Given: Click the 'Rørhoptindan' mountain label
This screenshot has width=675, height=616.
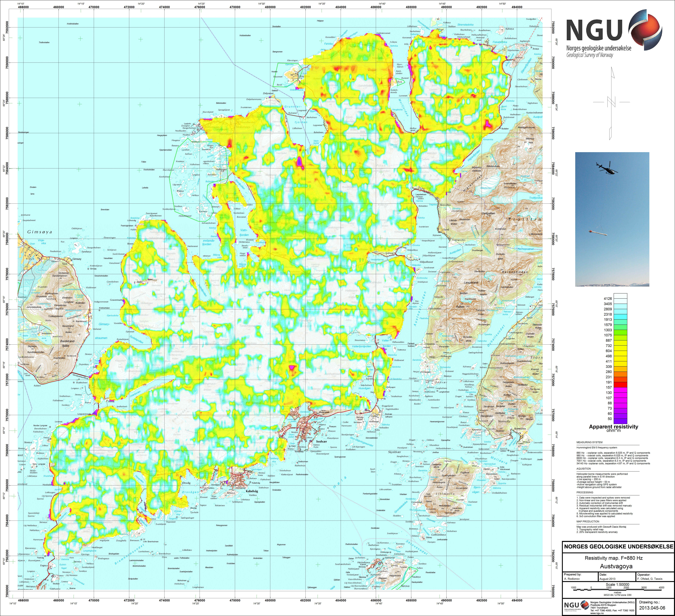Looking at the screenshot, I should click(x=515, y=272).
